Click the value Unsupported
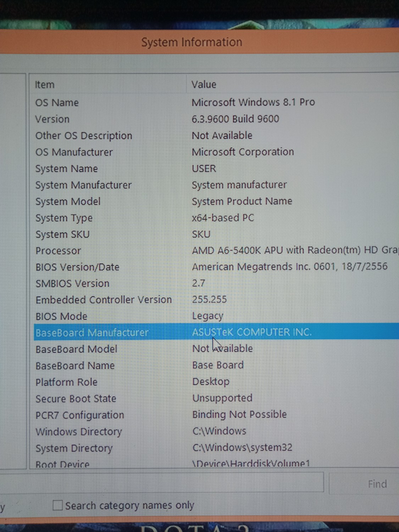 [x=222, y=398]
